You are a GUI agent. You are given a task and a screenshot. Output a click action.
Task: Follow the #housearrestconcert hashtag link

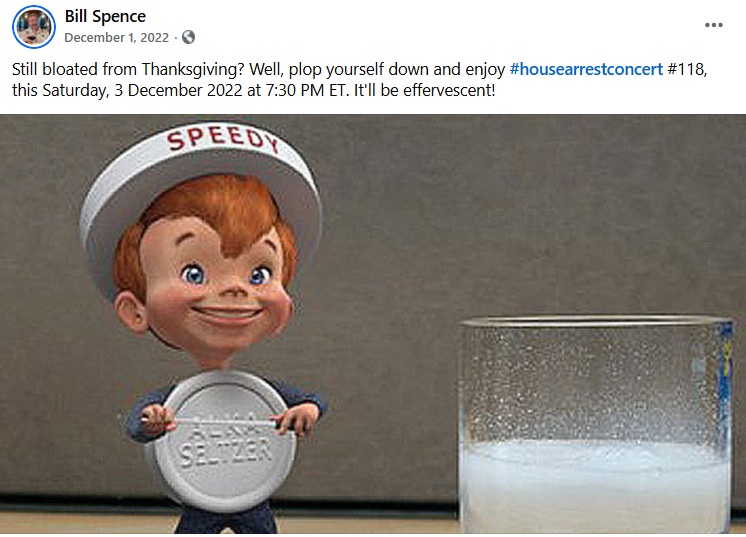[586, 69]
